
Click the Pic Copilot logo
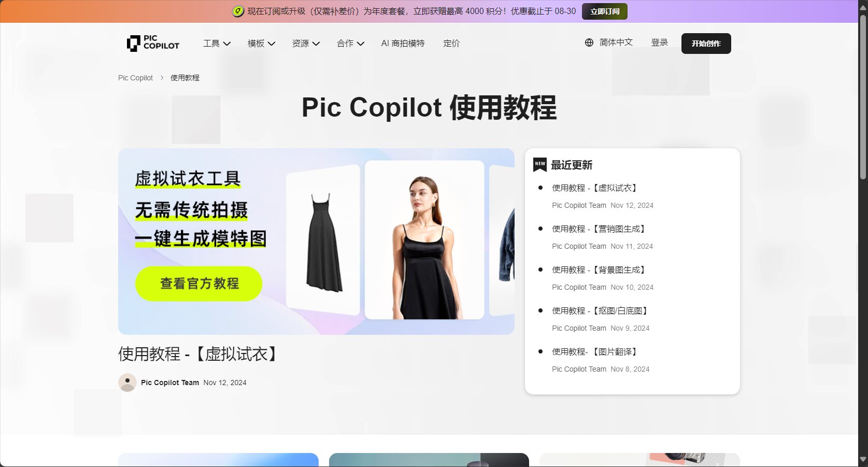click(x=153, y=43)
